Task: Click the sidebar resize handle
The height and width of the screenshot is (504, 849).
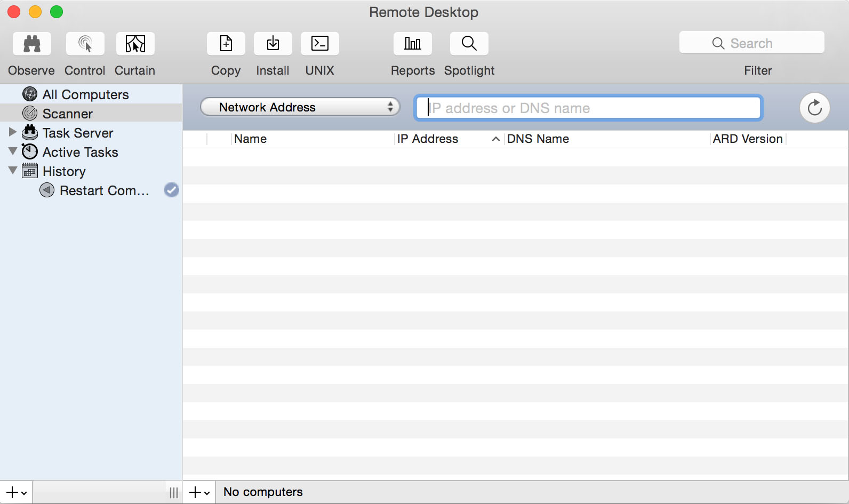Action: coord(173,492)
